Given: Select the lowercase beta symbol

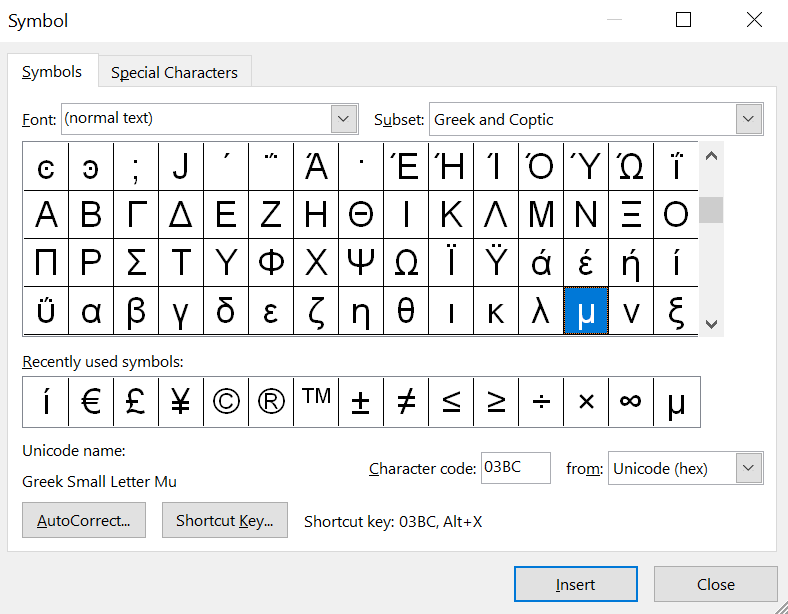Looking at the screenshot, I should 136,312.
